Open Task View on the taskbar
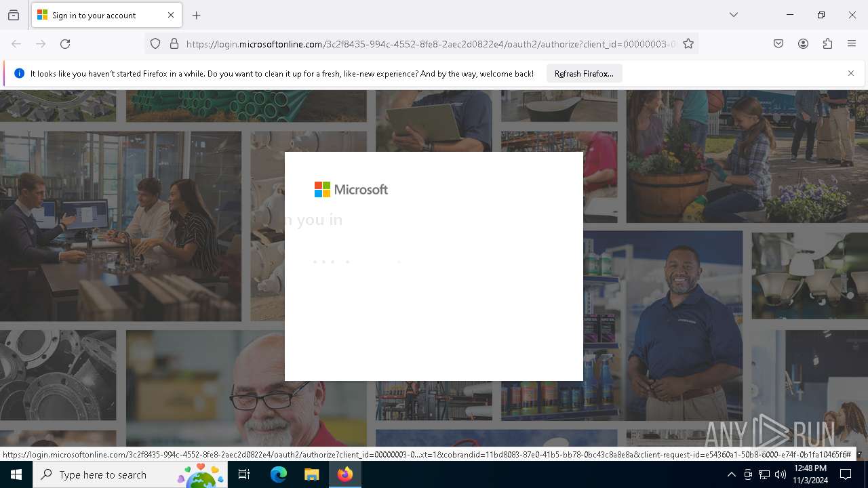 244,474
